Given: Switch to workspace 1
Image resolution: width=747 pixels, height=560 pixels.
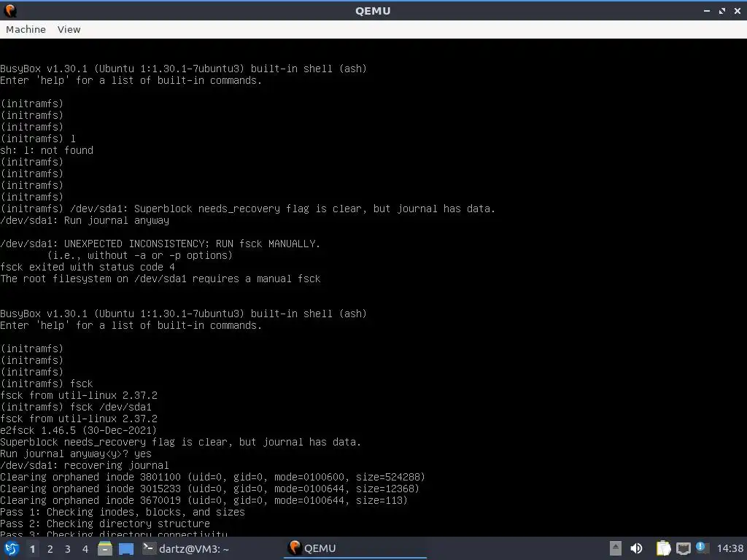Looking at the screenshot, I should tap(32, 549).
